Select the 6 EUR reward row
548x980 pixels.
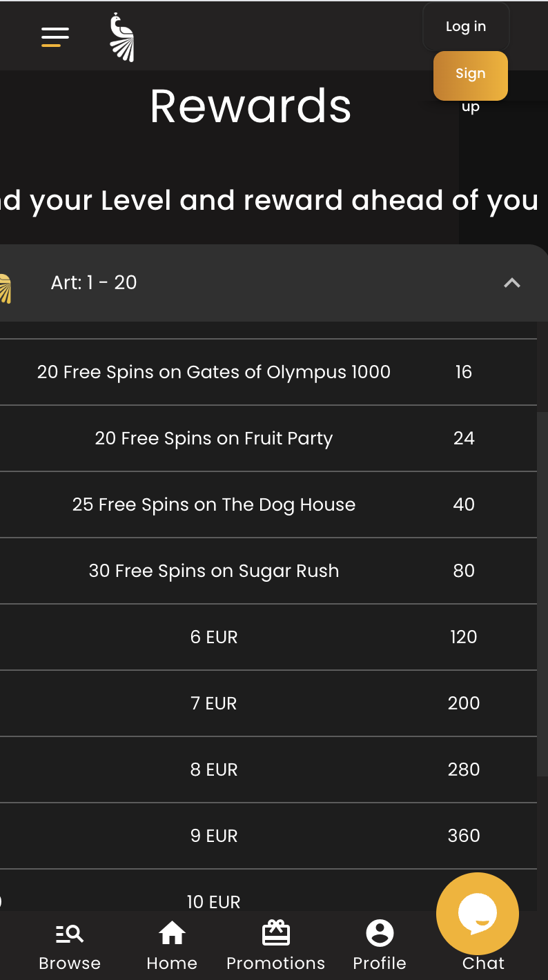coord(214,637)
